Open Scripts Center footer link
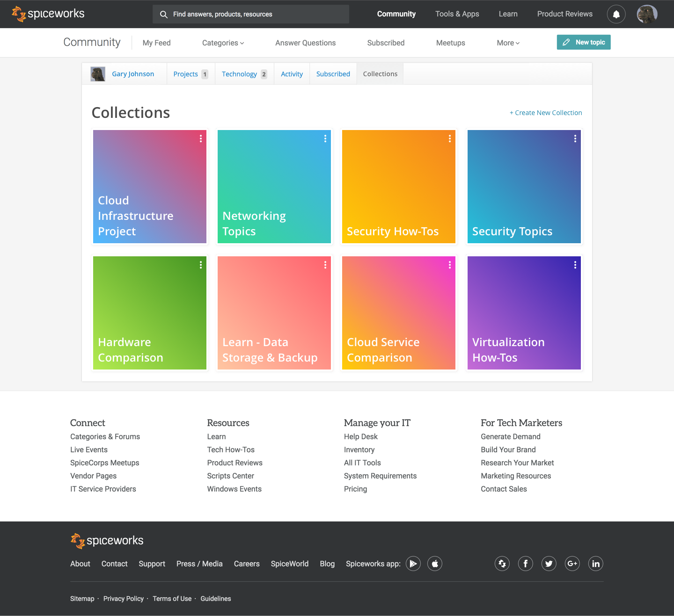Viewport: 674px width, 616px height. (231, 476)
